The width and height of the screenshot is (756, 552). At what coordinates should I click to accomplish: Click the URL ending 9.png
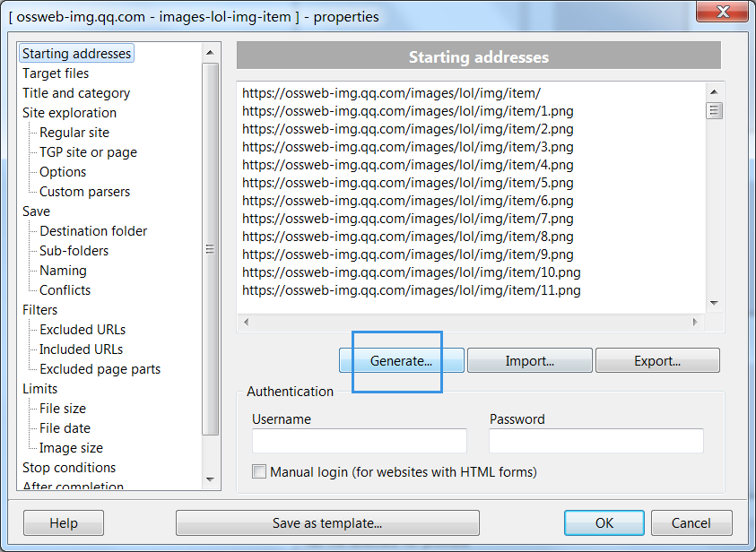(x=408, y=254)
